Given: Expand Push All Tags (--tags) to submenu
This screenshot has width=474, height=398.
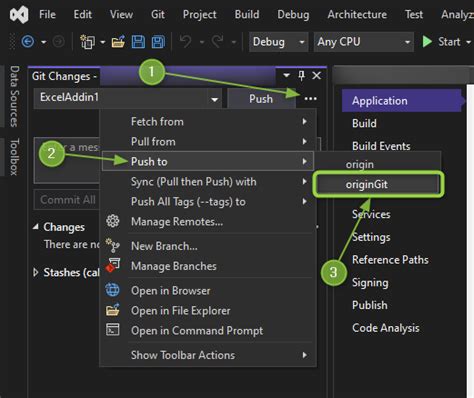Looking at the screenshot, I should [208, 202].
